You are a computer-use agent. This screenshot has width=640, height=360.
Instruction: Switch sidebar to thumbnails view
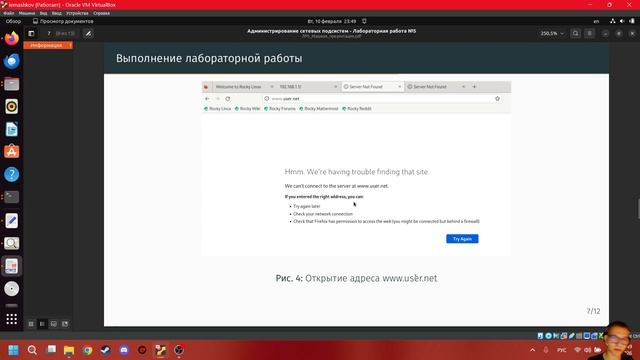tap(31, 324)
